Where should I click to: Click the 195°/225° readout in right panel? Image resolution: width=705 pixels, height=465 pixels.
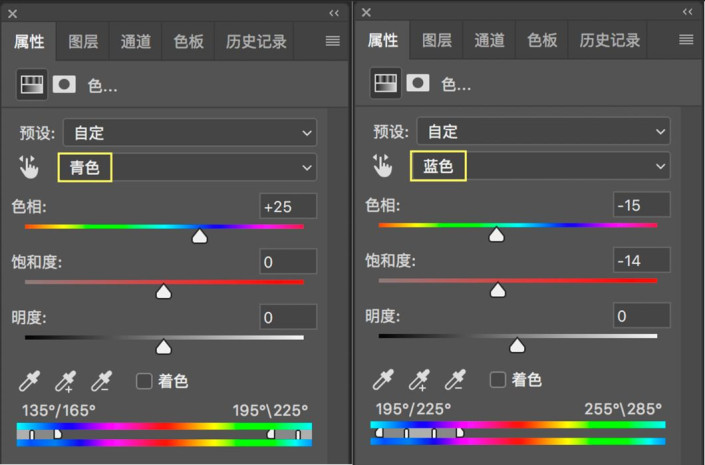pyautogui.click(x=413, y=409)
